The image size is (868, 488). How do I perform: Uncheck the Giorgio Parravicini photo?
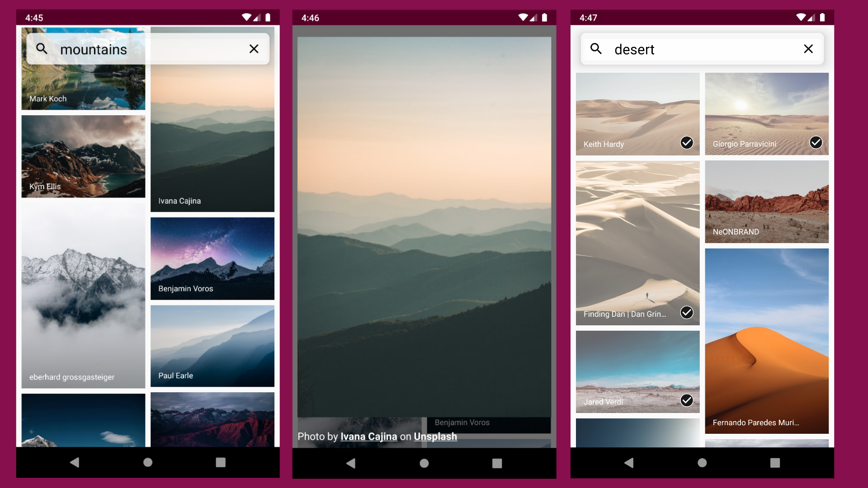816,143
